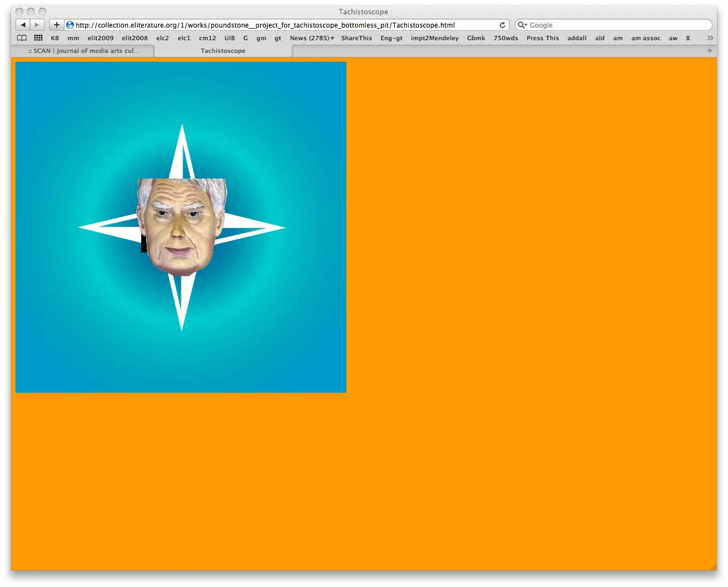Viewport: 728px width, 587px height.
Task: Open the Reading List book icon
Action: [x=22, y=38]
